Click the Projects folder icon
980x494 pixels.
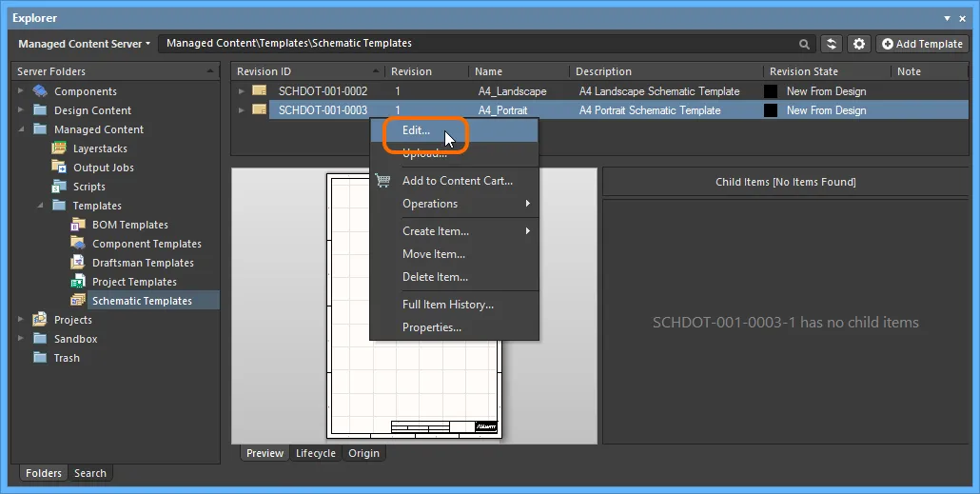[40, 320]
